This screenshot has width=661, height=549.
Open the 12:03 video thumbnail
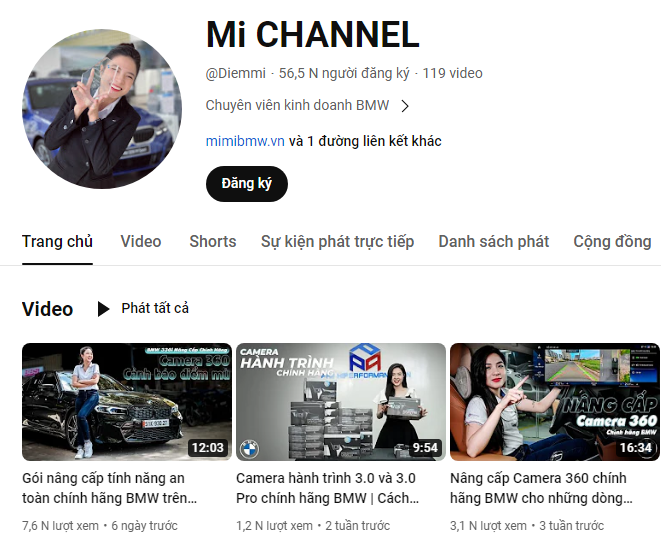pos(127,402)
